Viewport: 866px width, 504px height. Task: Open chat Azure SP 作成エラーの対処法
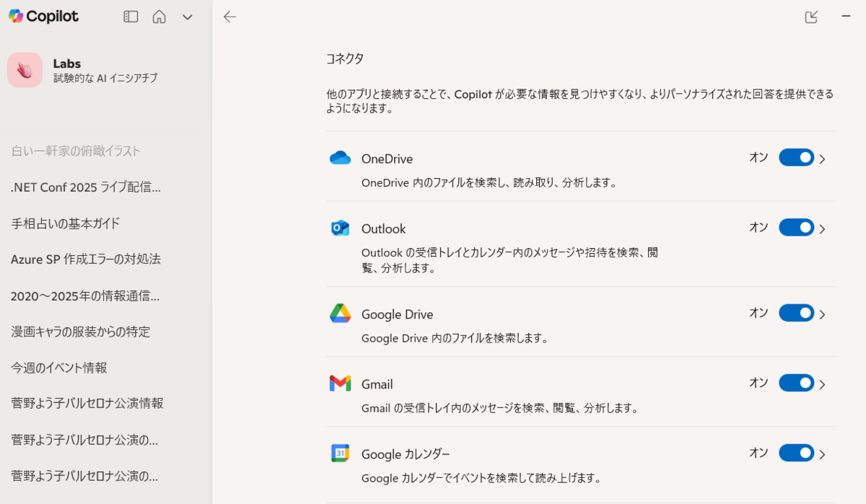click(x=86, y=259)
